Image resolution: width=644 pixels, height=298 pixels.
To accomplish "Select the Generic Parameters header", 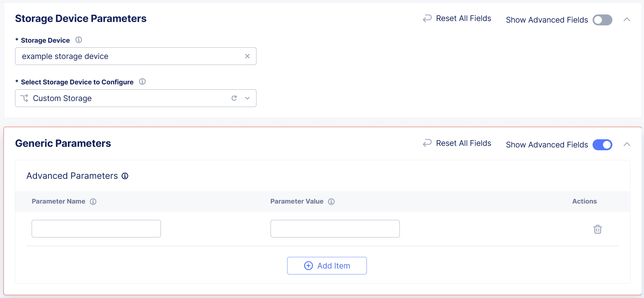I will pyautogui.click(x=63, y=143).
